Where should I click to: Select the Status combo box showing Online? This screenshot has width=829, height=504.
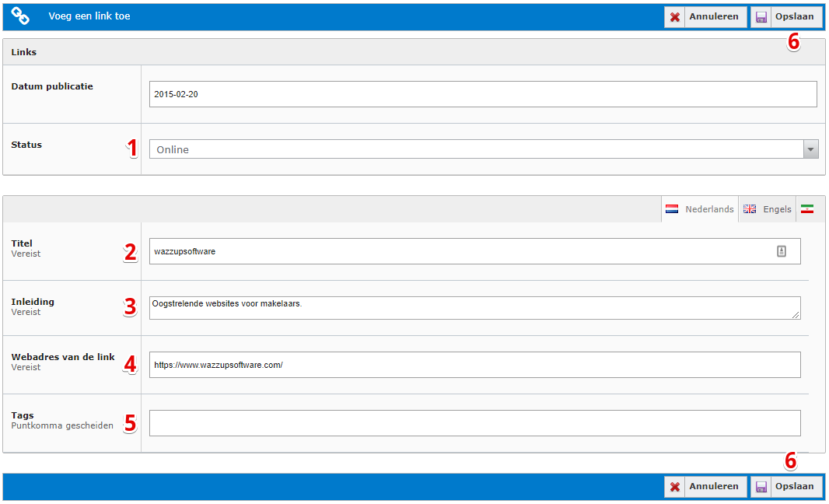[483, 149]
